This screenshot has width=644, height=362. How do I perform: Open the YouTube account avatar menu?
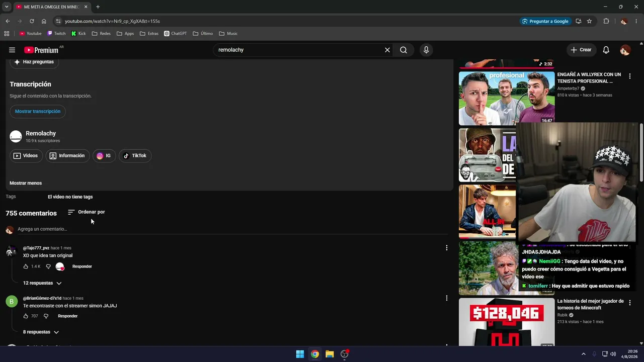click(x=625, y=50)
